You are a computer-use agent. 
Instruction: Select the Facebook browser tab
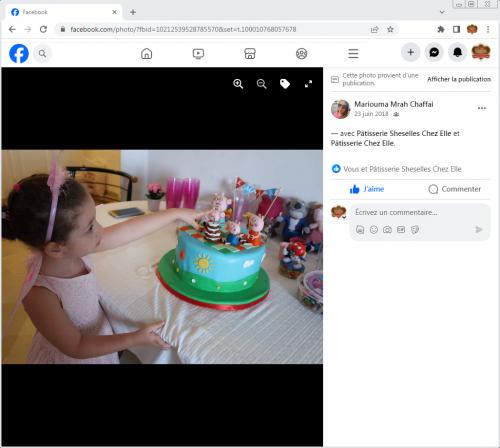pos(63,12)
